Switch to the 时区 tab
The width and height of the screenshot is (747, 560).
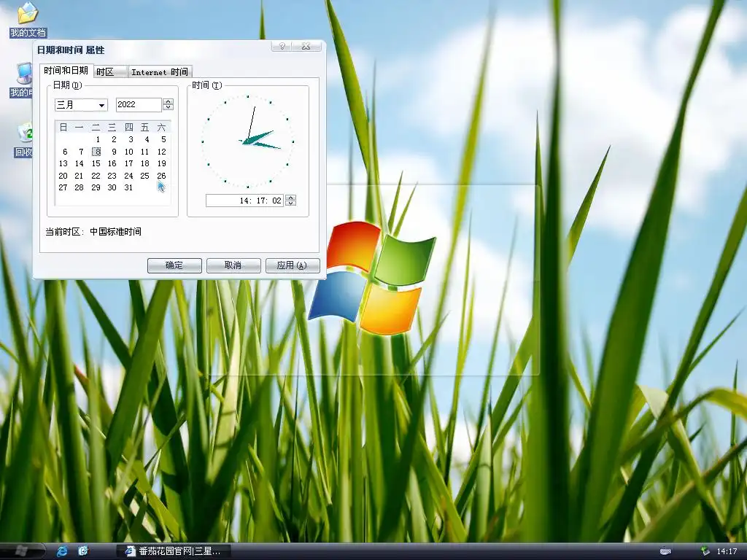click(x=110, y=72)
